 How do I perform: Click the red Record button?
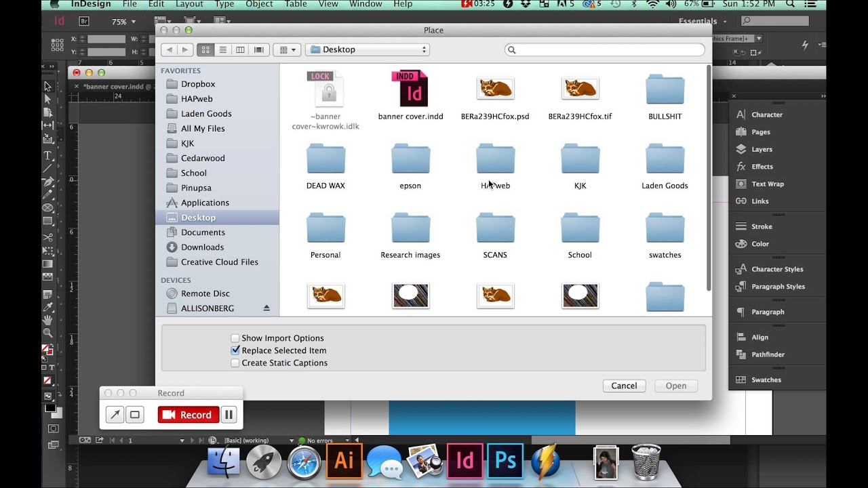[x=189, y=415]
